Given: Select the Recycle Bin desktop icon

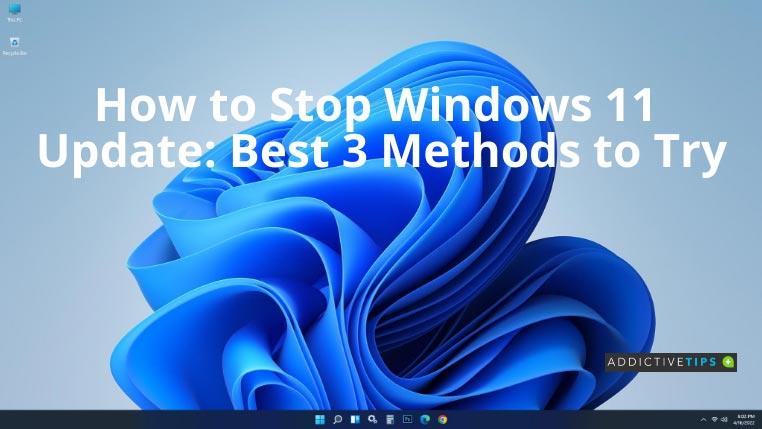Looking at the screenshot, I should click(15, 46).
